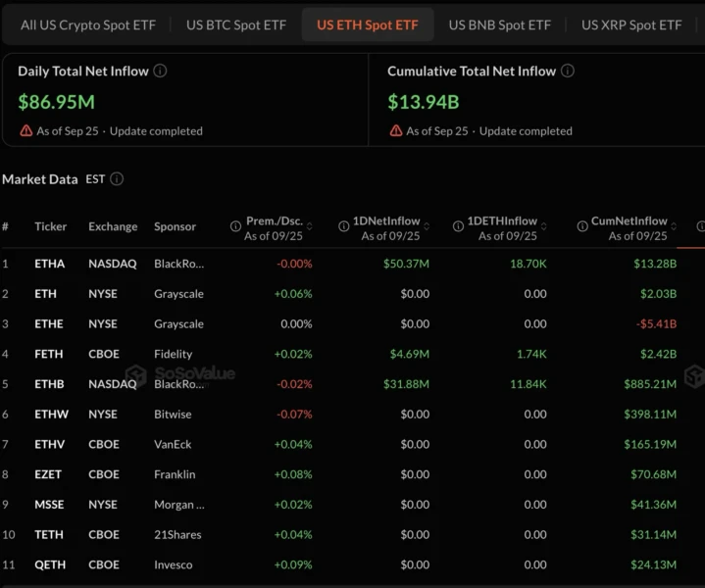Image resolution: width=705 pixels, height=588 pixels.
Task: Open the FETH ticker link
Action: (x=49, y=354)
